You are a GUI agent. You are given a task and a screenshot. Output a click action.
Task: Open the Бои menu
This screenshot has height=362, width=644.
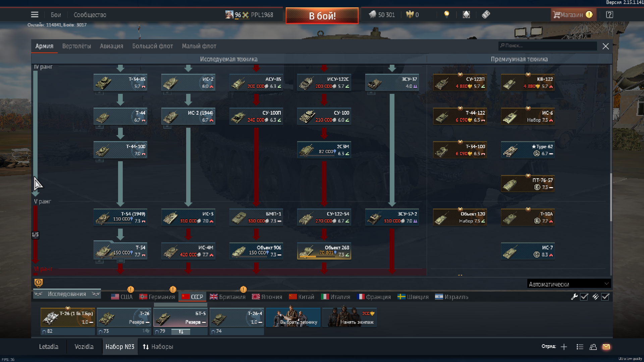(56, 15)
